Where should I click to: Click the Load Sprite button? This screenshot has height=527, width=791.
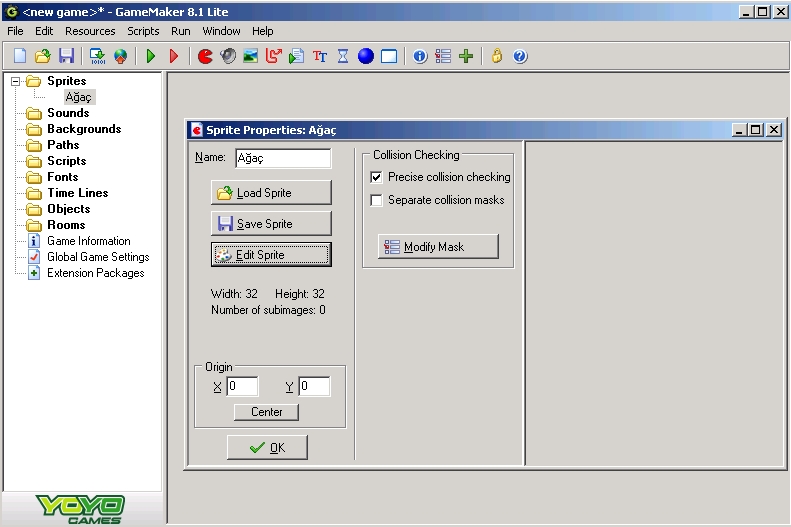[x=270, y=193]
